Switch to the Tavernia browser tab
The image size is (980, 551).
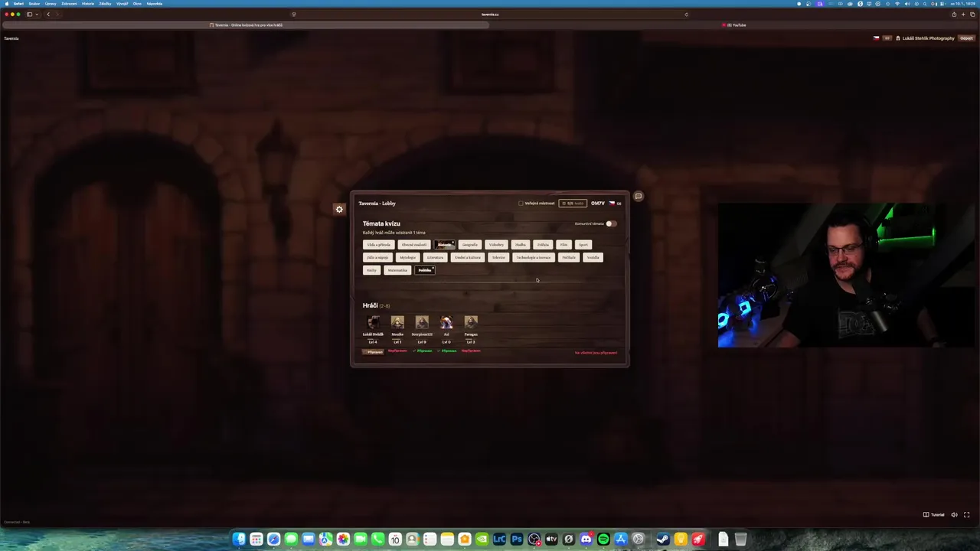pos(246,25)
